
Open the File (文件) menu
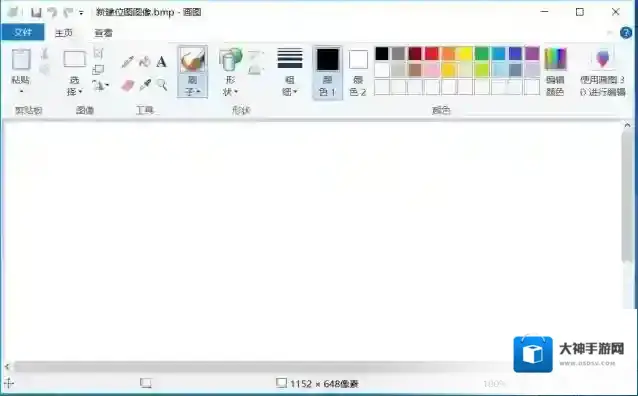pyautogui.click(x=23, y=32)
